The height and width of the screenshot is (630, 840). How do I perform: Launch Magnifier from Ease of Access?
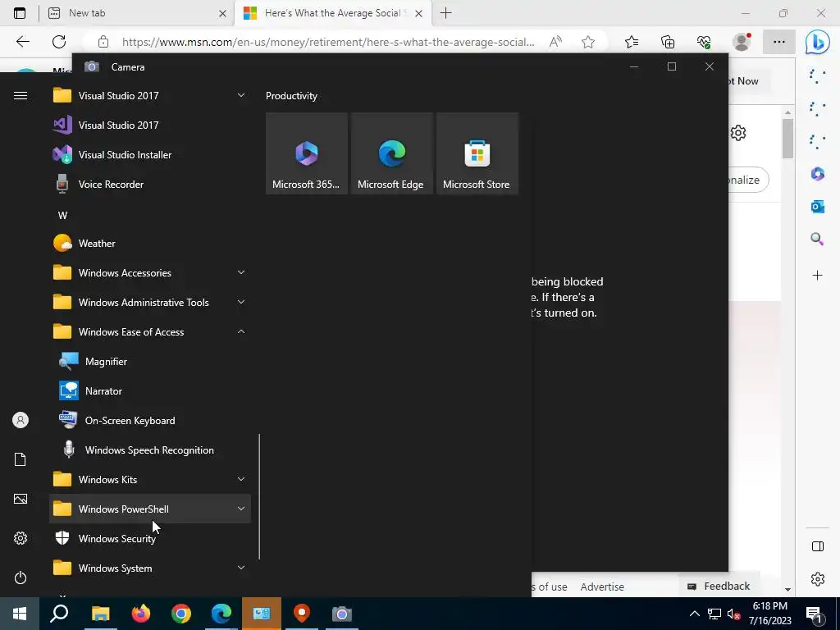(150, 362)
